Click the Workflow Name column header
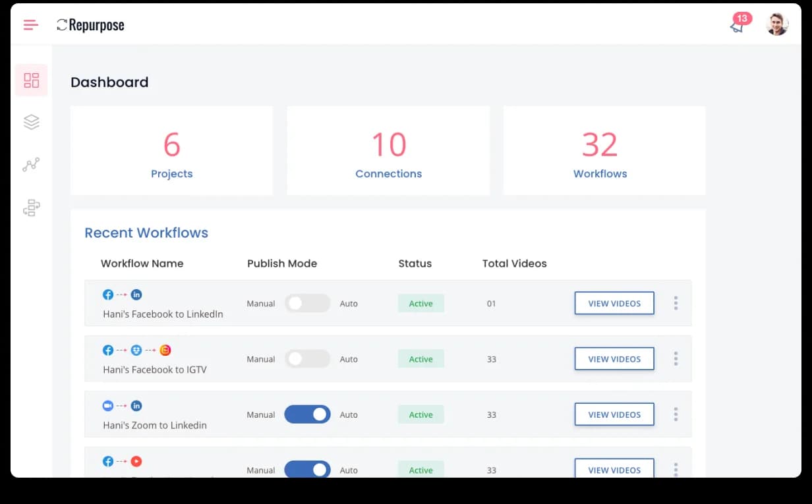 coord(142,264)
